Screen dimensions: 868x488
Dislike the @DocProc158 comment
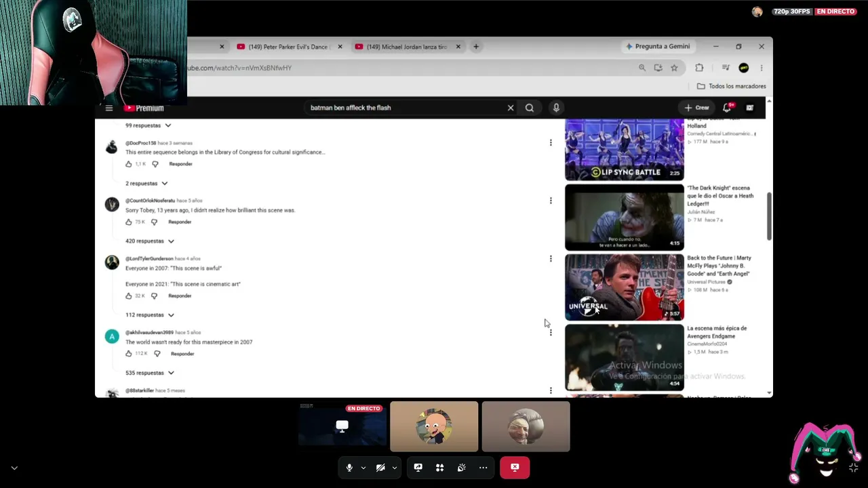pos(155,164)
